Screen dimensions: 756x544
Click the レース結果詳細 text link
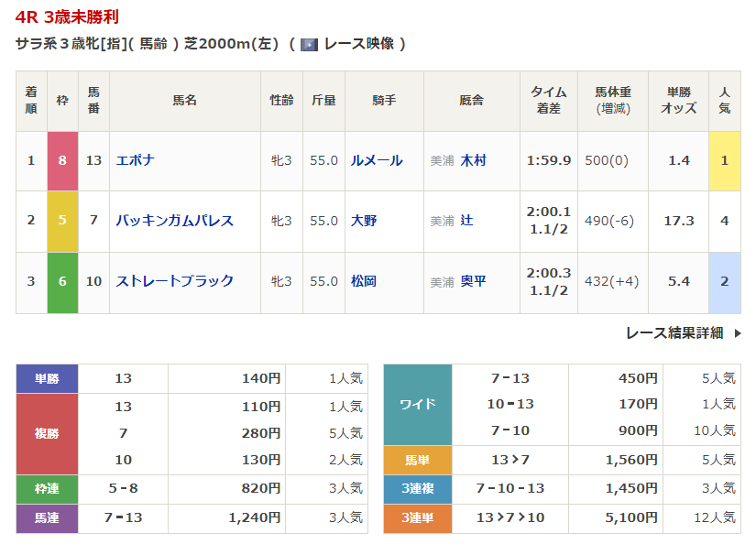tap(674, 333)
